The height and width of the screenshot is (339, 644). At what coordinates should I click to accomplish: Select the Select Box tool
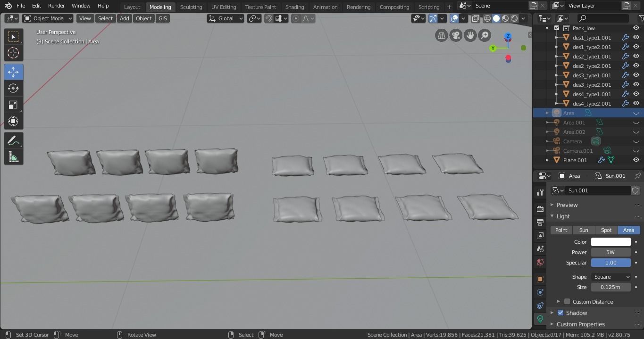point(13,36)
